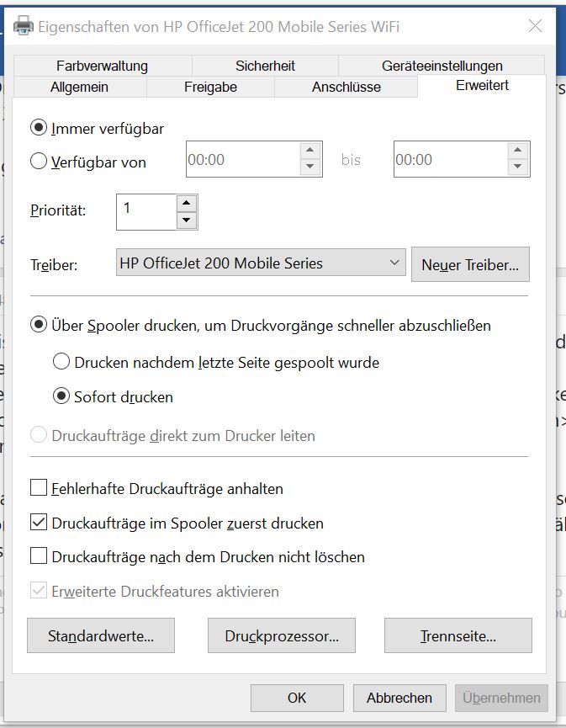Viewport: 566px width, 728px height.
Task: Open the Treiber dropdown list
Action: 261,263
